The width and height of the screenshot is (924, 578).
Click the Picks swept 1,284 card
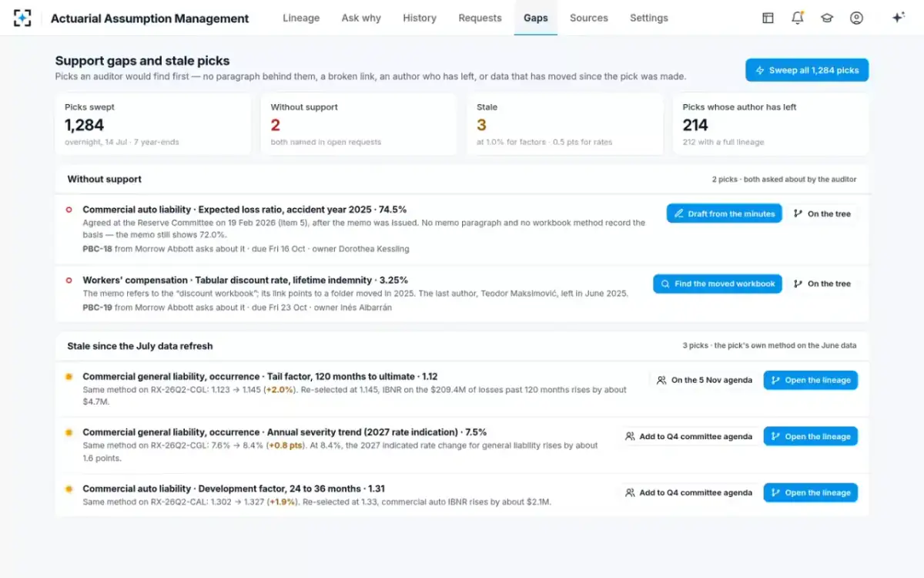[153, 124]
